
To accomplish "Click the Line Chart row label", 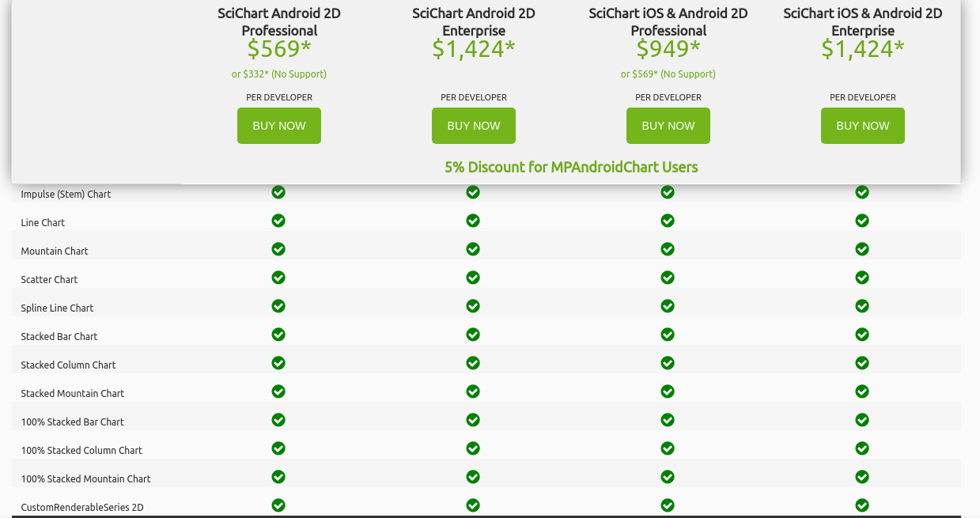I will coord(43,223).
